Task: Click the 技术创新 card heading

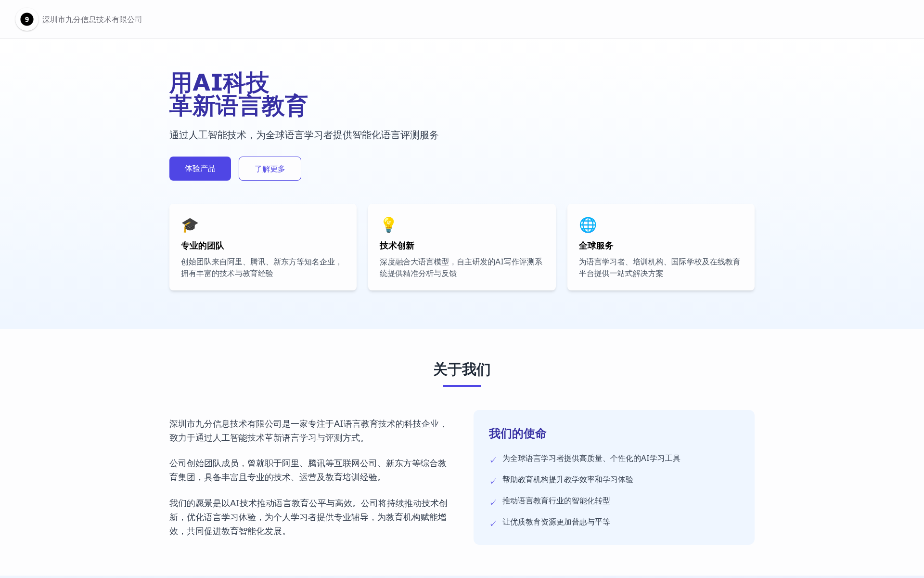Action: click(397, 246)
